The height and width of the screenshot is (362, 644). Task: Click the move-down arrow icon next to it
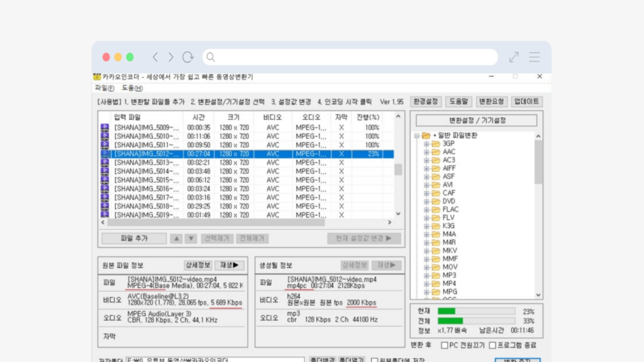[190, 238]
